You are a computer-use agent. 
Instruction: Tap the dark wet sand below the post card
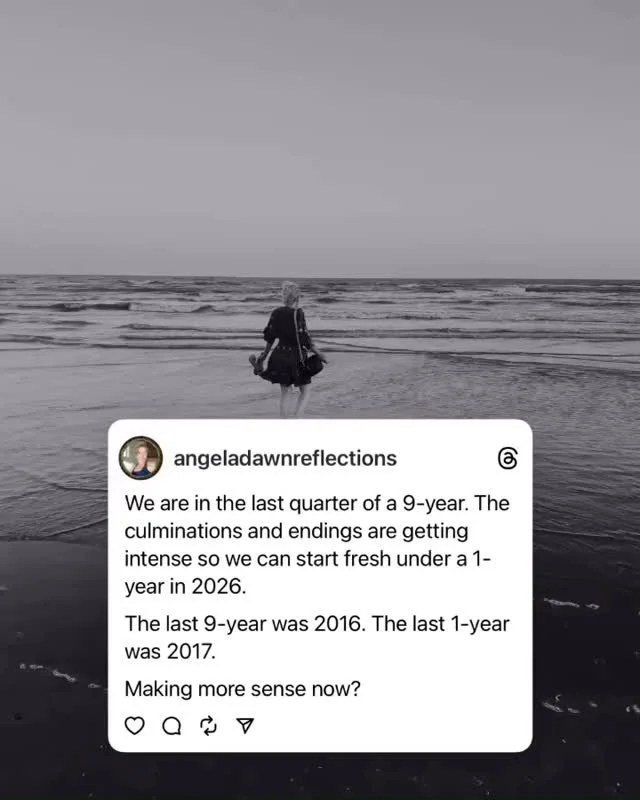(x=320, y=776)
